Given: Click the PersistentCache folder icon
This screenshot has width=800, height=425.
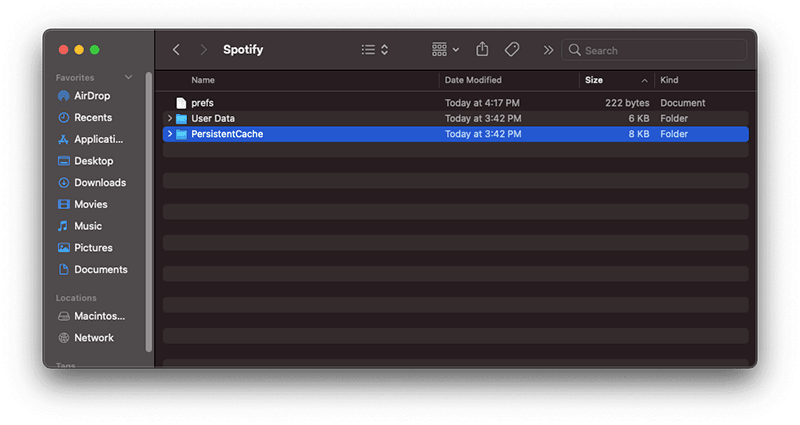Looking at the screenshot, I should point(181,134).
